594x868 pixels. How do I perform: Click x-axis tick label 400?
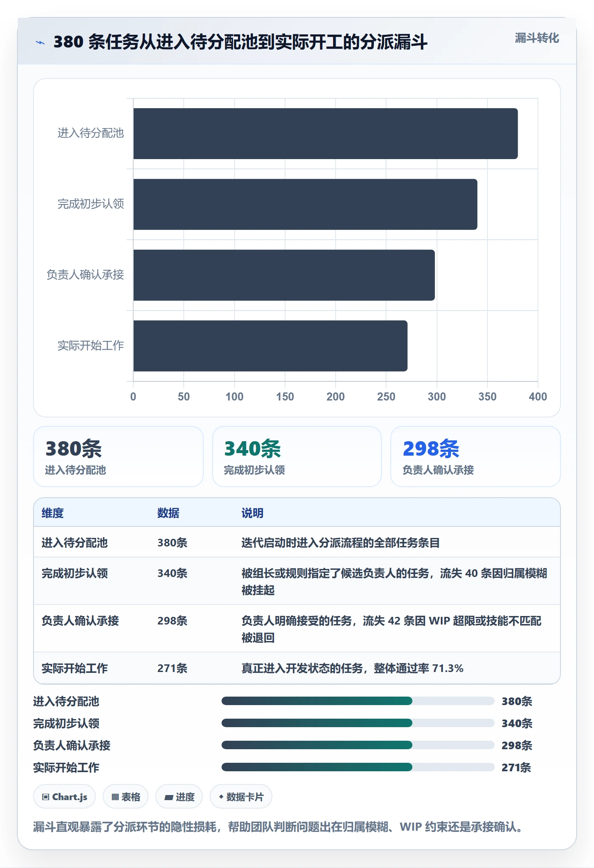tap(538, 397)
